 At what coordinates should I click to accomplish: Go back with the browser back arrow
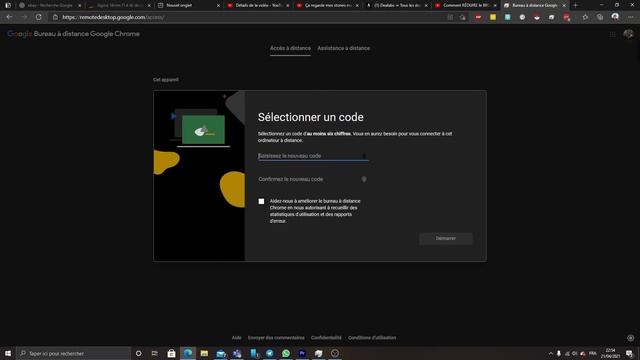[9, 17]
